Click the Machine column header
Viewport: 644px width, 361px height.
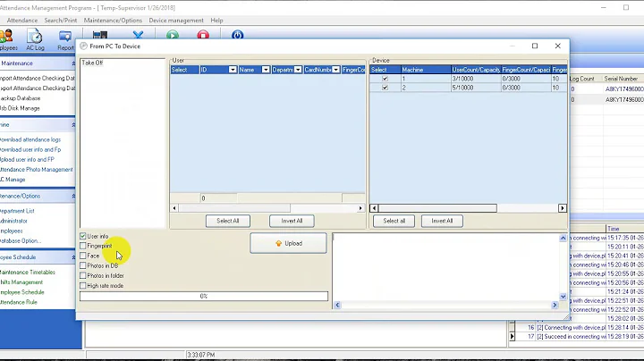[x=426, y=70]
